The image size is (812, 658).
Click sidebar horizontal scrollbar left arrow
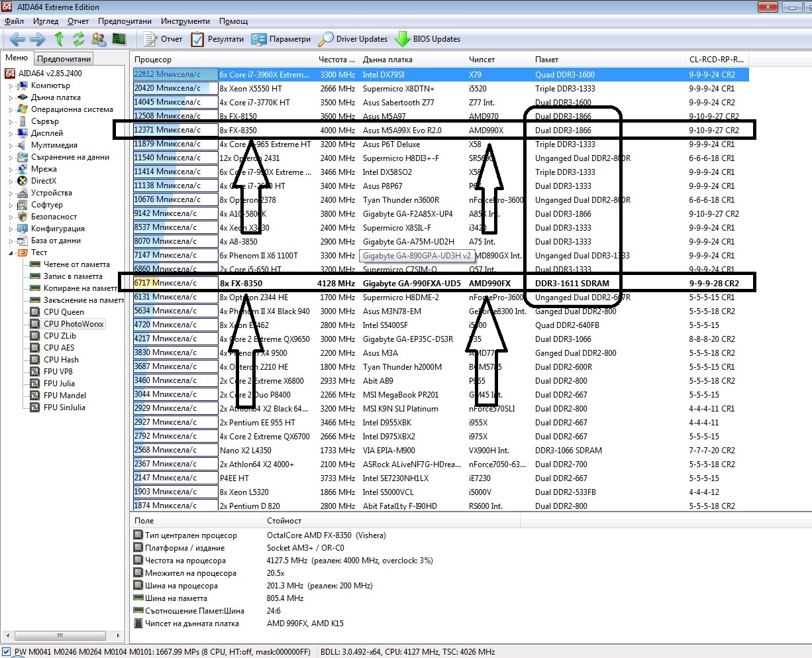pyautogui.click(x=7, y=636)
